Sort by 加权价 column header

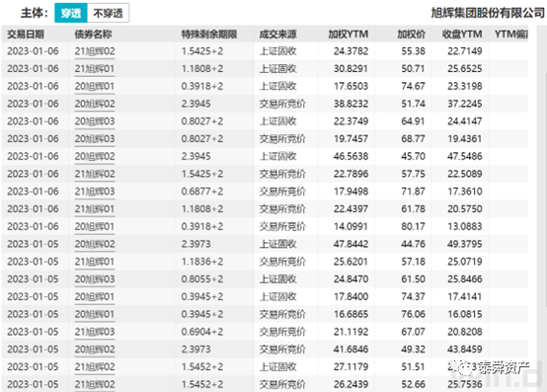click(x=412, y=35)
